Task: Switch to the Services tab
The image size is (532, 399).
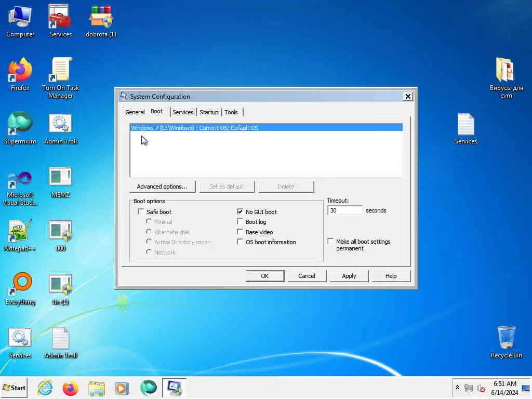Action: point(183,112)
